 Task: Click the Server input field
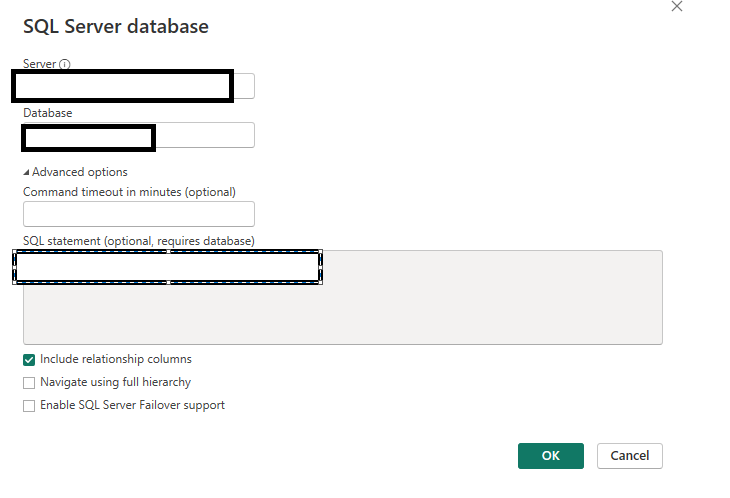click(139, 86)
